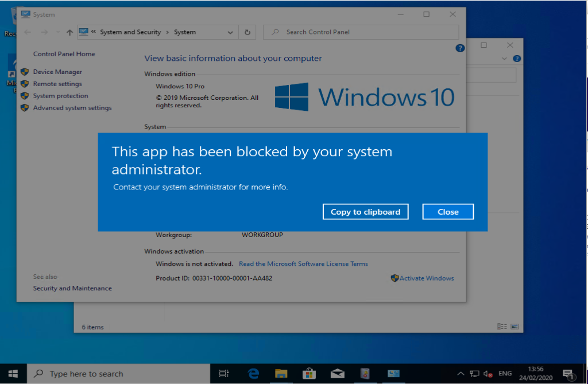Click the WORKGROUP value
The height and width of the screenshot is (384, 588).
262,235
